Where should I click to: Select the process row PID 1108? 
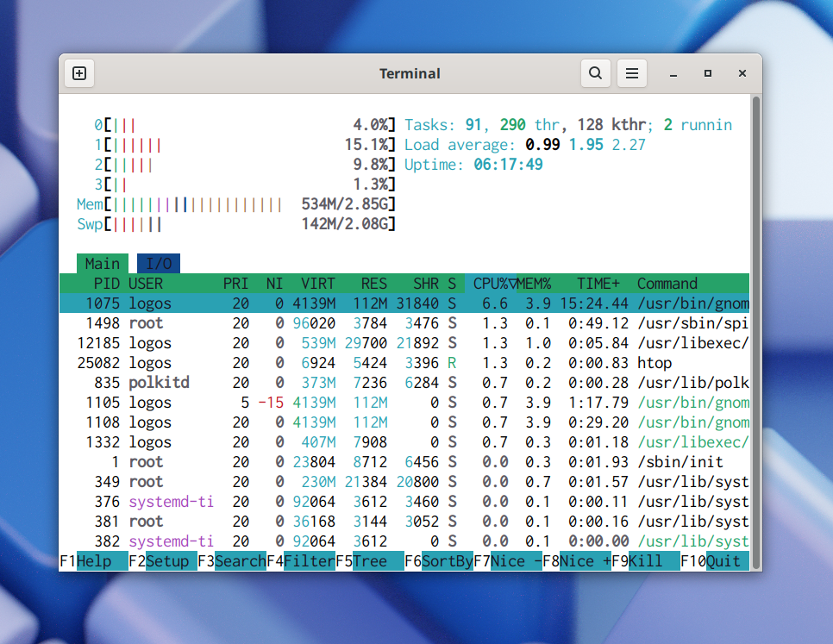(x=404, y=422)
